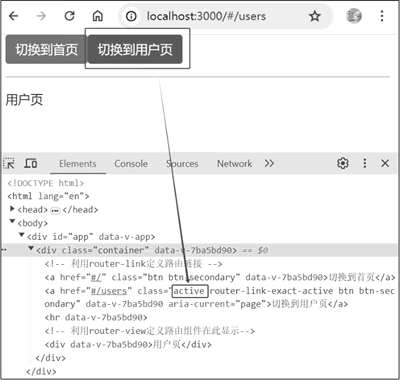Activate the element inspector picker tool
Viewport: 400px width, 380px height.
(9, 163)
